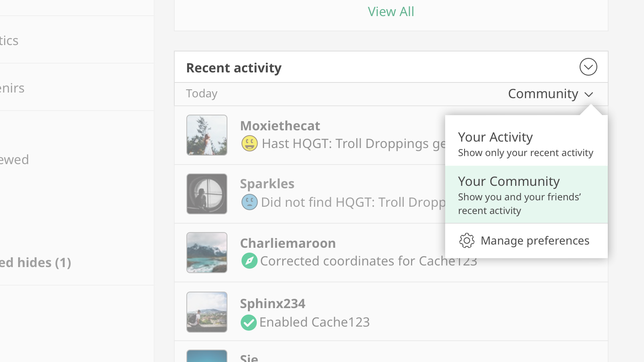Image resolution: width=644 pixels, height=362 pixels.
Task: Click Sphinx234's avatar thumbnail
Action: coord(207,312)
